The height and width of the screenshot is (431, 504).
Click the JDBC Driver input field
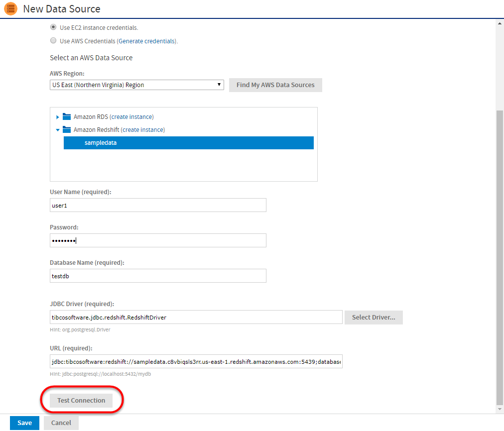[196, 318]
